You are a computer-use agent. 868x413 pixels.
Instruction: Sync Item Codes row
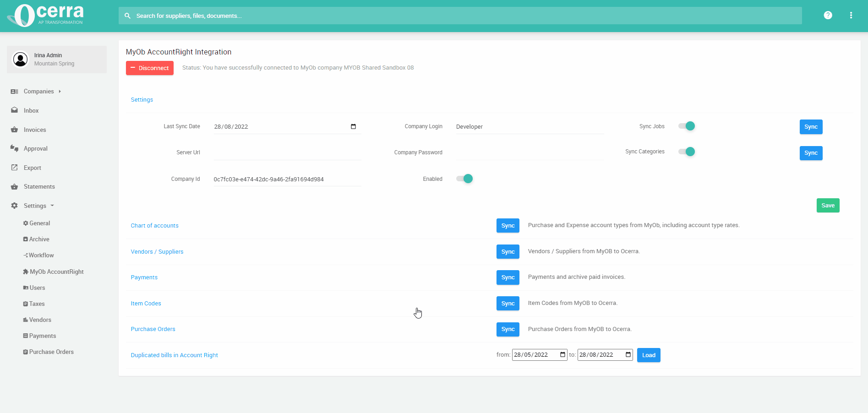(x=508, y=303)
